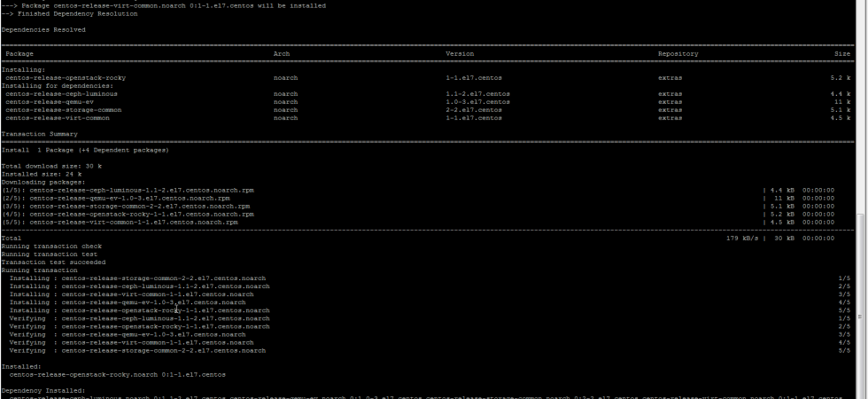Screen dimensions: 868x399
Task: Click the 11 k size value
Action: [x=842, y=102]
